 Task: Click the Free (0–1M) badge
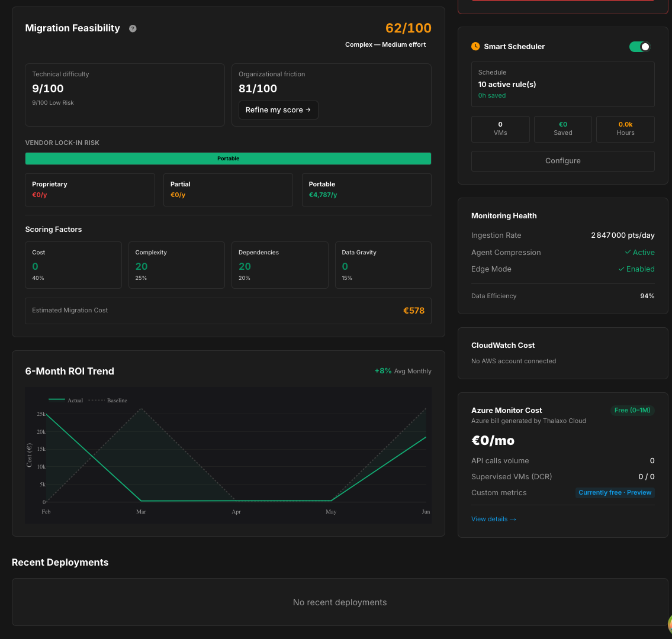632,410
